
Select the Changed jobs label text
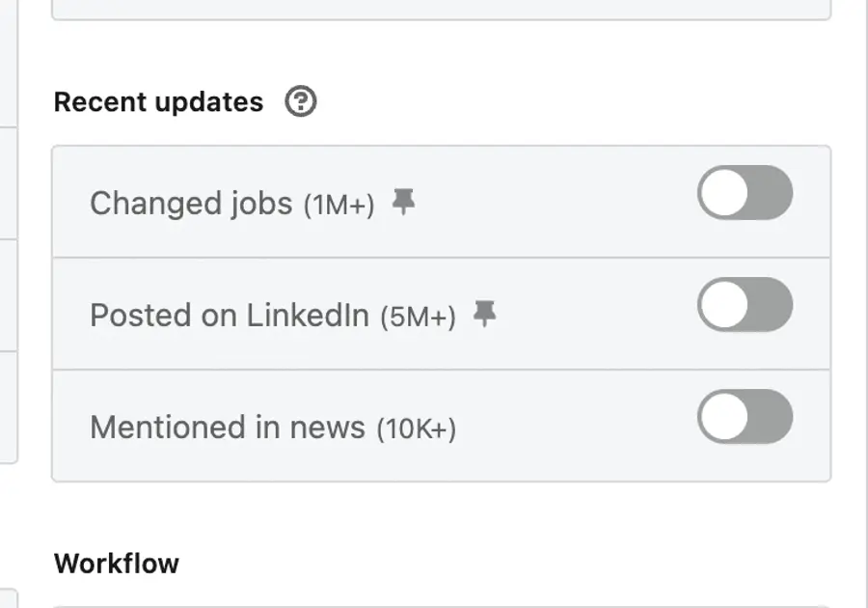(x=191, y=204)
